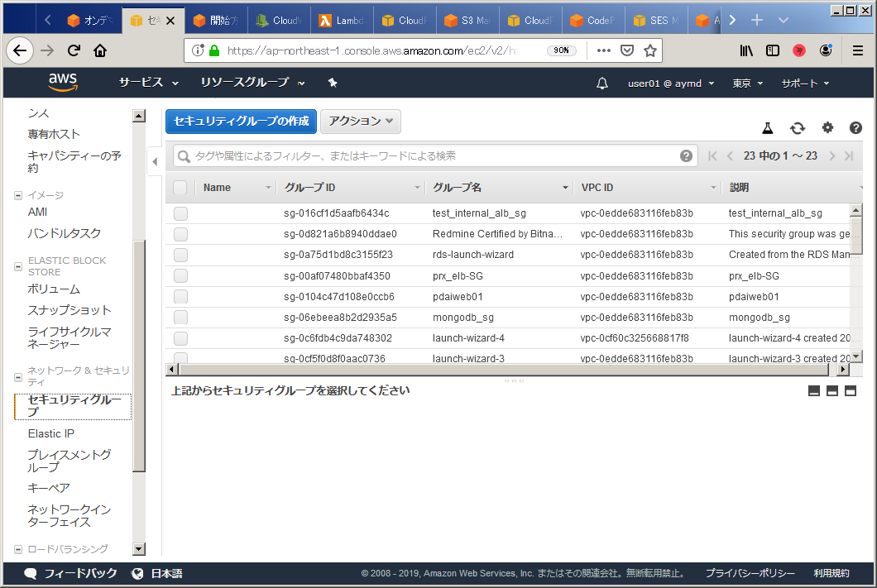Open table settings gear icon
This screenshot has height=588, width=877.
[827, 128]
